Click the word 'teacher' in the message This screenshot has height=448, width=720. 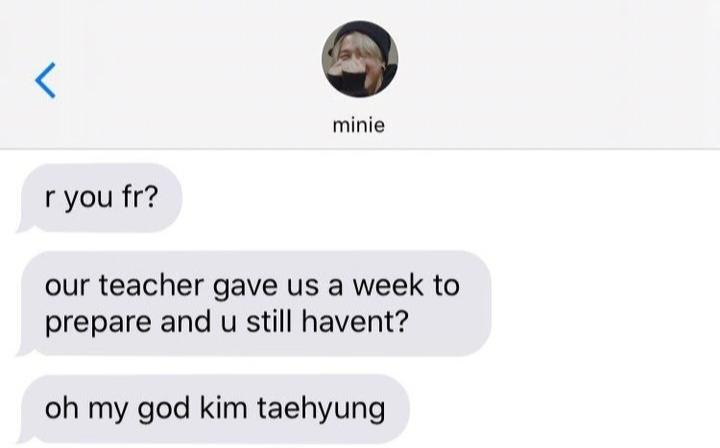click(152, 286)
